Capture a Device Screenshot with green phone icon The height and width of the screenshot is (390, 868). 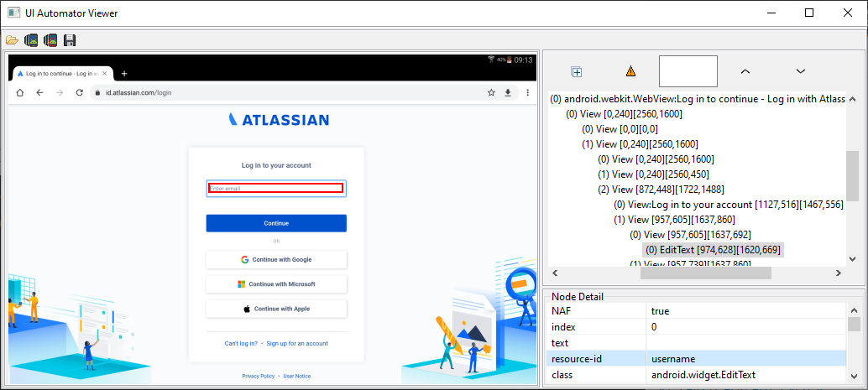tap(31, 40)
